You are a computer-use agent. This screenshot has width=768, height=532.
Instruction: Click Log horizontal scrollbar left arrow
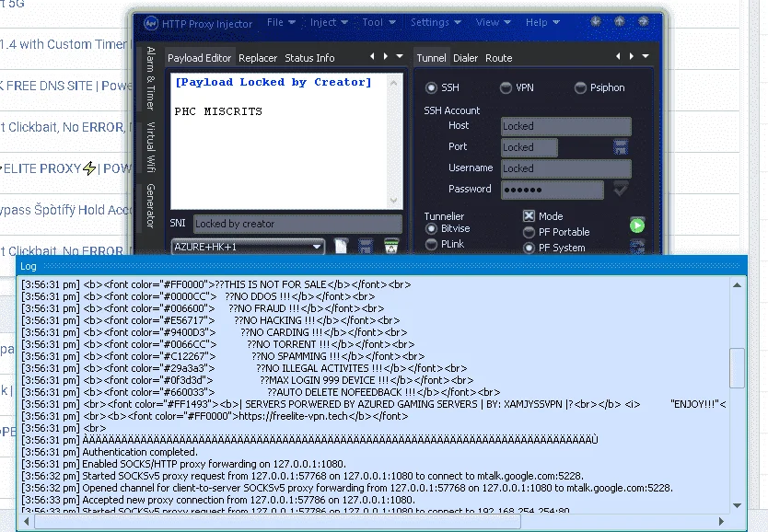coord(26,521)
